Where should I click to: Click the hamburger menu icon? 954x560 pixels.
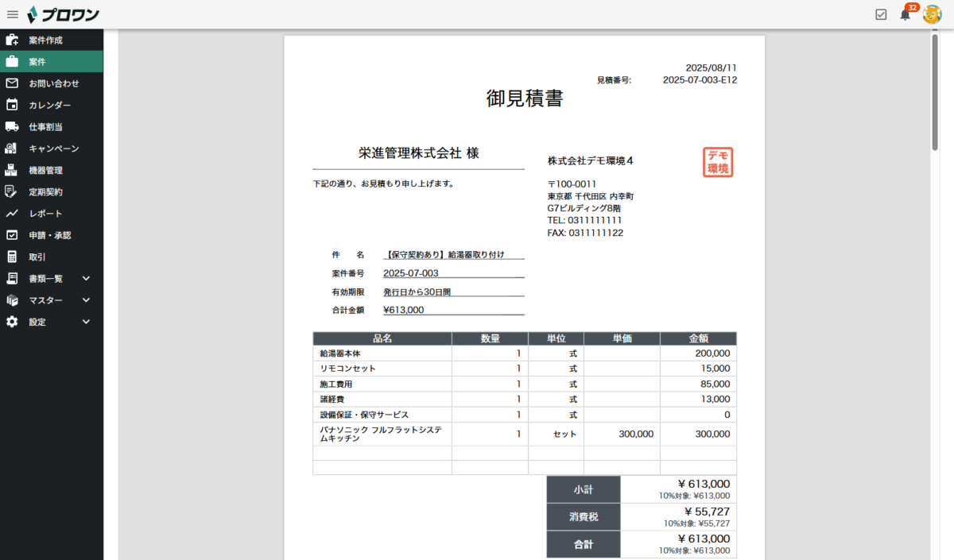[x=13, y=14]
